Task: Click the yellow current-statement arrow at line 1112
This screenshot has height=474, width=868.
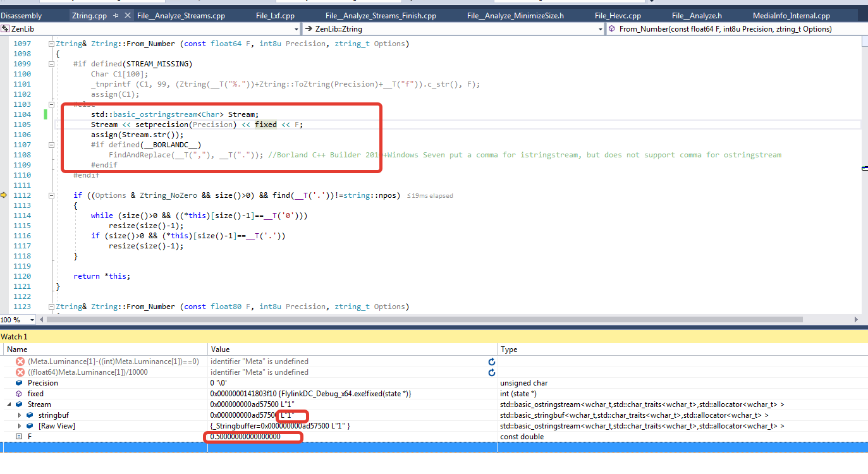Action: 4,195
